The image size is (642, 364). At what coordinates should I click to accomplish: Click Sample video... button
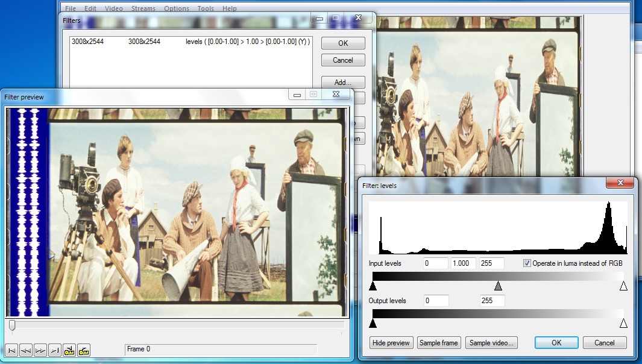tap(492, 343)
